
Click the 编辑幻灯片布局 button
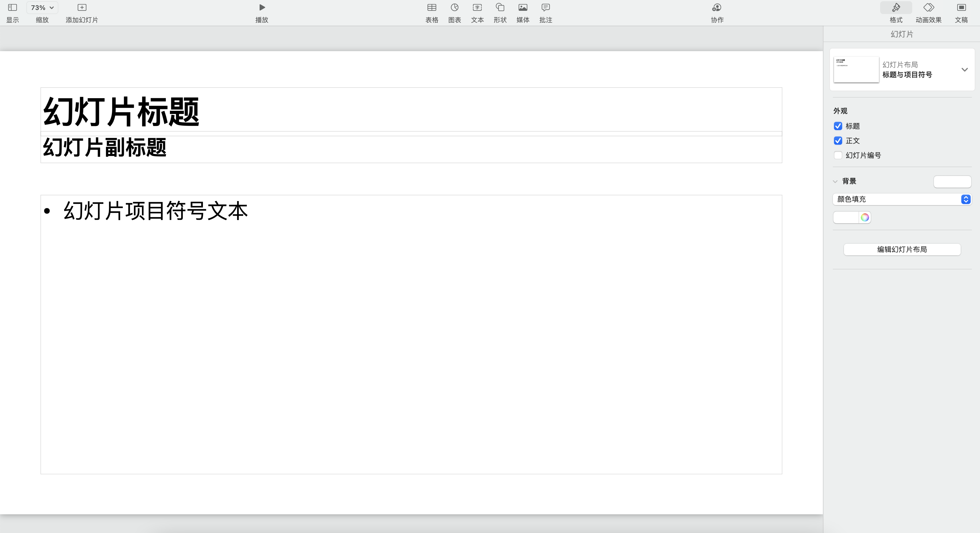[x=902, y=249]
